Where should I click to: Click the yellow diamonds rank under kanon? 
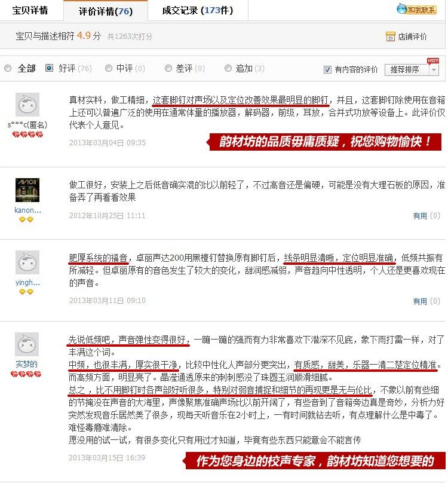pyautogui.click(x=26, y=220)
